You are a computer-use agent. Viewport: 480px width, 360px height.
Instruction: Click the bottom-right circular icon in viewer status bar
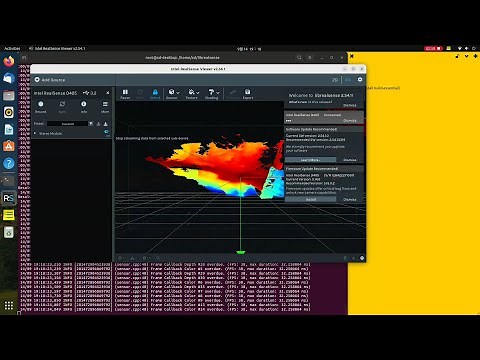362,258
